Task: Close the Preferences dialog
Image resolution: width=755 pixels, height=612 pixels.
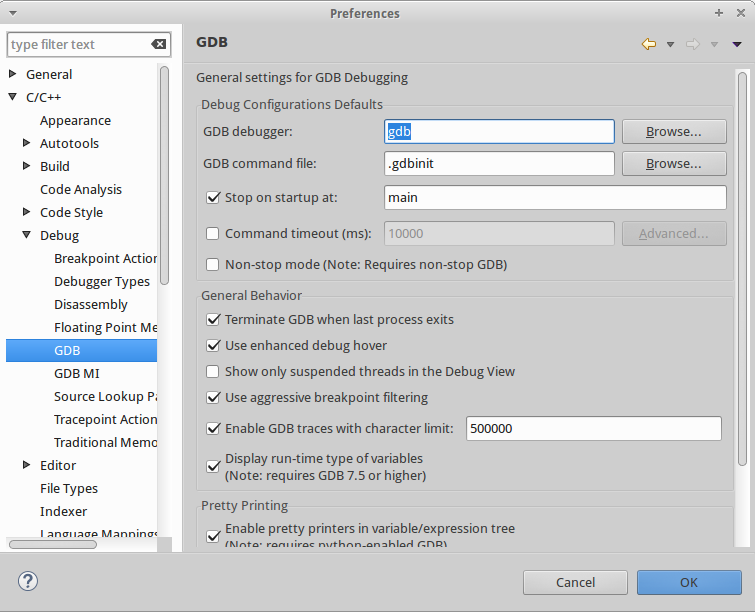Action: coord(741,13)
